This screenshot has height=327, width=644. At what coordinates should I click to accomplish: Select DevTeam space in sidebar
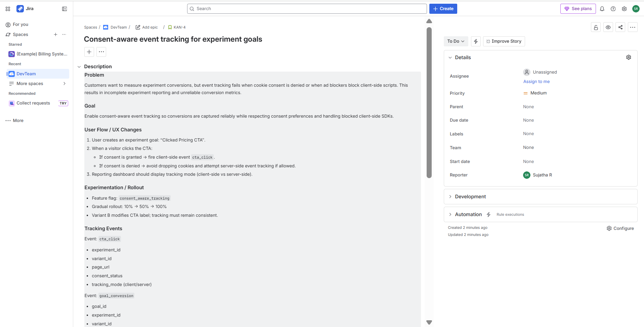coord(38,74)
